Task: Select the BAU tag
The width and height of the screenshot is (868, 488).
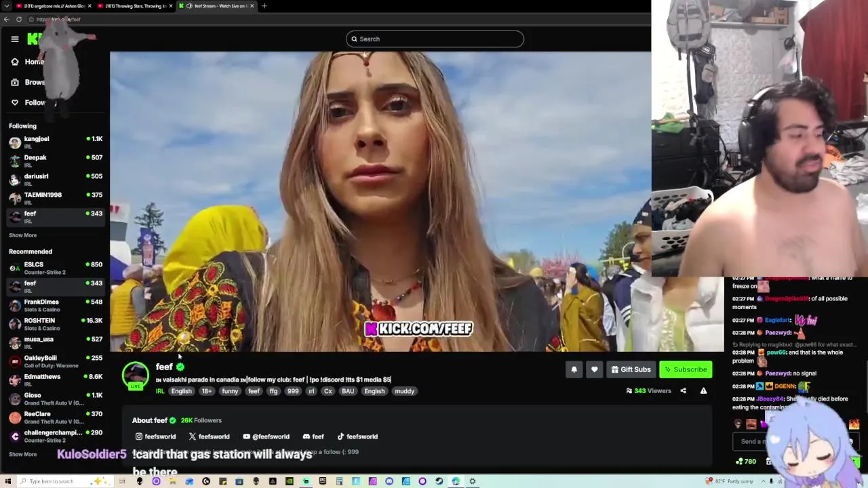Action: (x=348, y=391)
